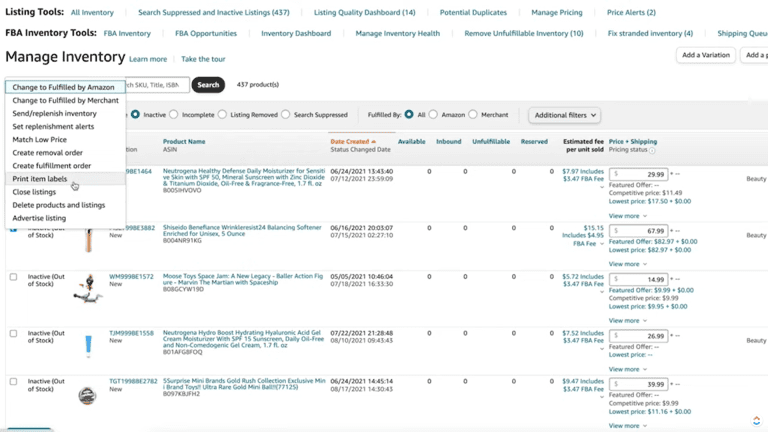Open the Inventory Dashboard link
Viewport: 768px width, 432px height.
pos(296,33)
